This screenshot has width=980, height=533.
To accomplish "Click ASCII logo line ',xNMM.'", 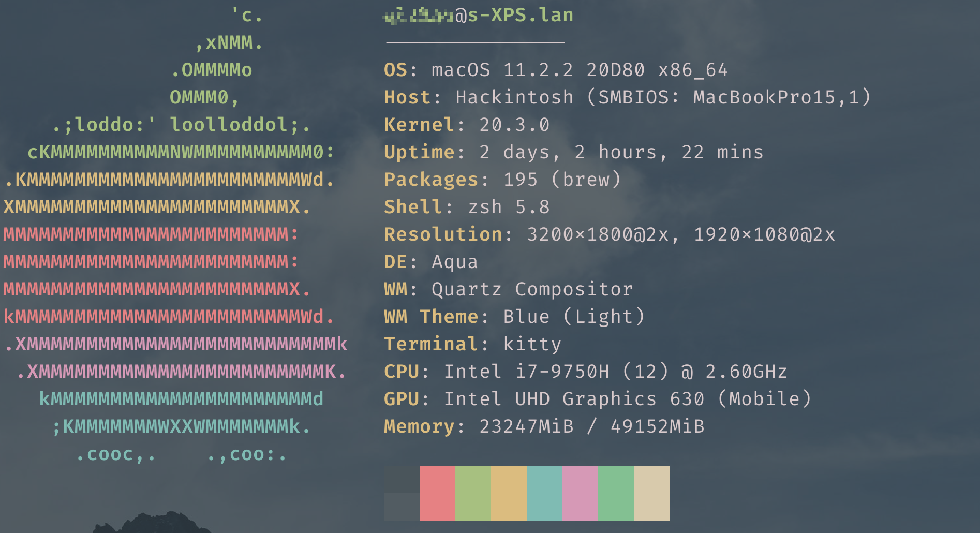I will coord(229,42).
